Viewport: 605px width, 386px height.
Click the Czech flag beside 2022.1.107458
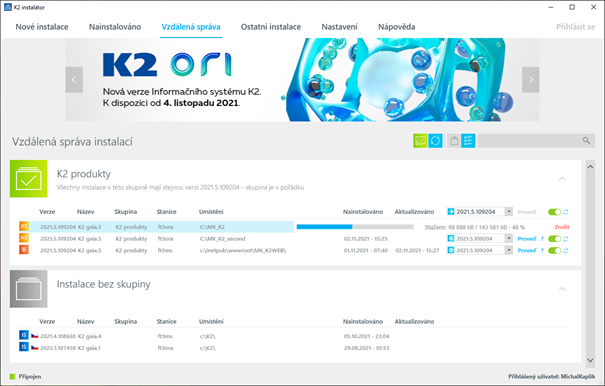pos(35,348)
